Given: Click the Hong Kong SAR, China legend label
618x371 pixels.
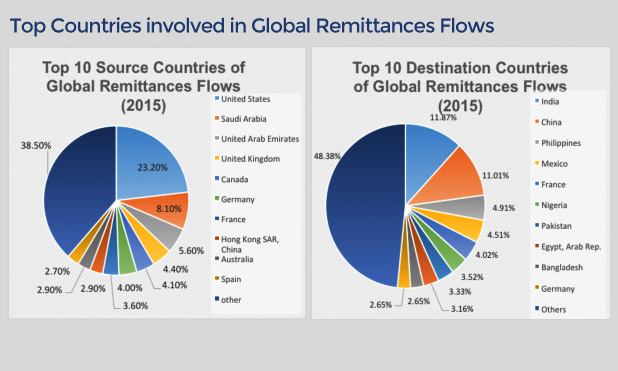Looking at the screenshot, I should click(x=250, y=244).
